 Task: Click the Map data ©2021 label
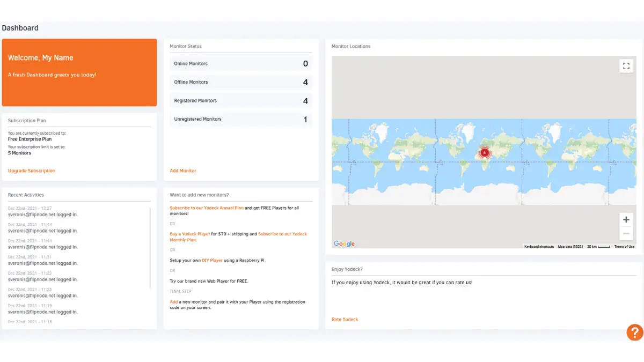coord(570,247)
